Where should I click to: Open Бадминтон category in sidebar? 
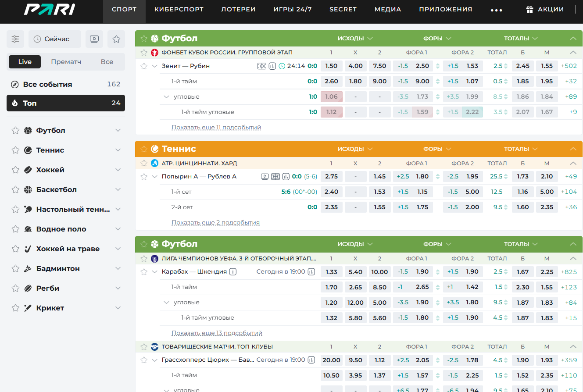tap(66, 268)
